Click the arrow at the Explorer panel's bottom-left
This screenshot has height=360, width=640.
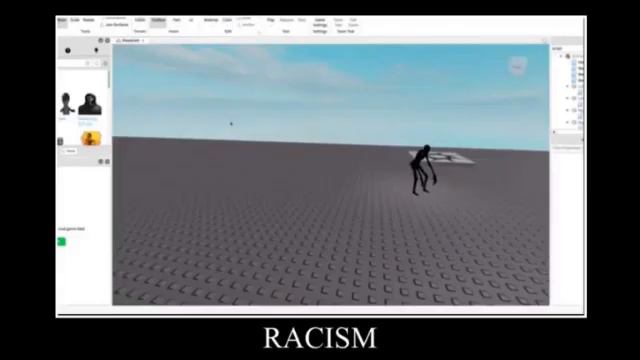(x=554, y=132)
